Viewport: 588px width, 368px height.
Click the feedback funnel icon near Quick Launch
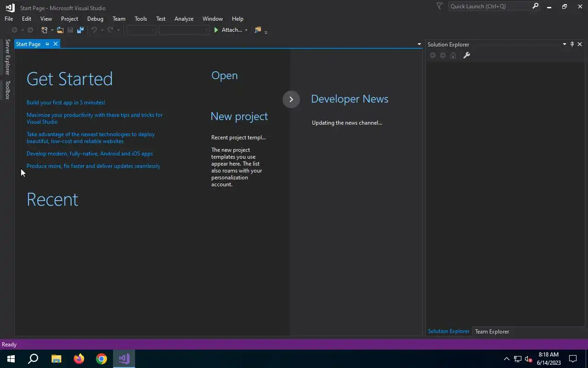tap(440, 6)
